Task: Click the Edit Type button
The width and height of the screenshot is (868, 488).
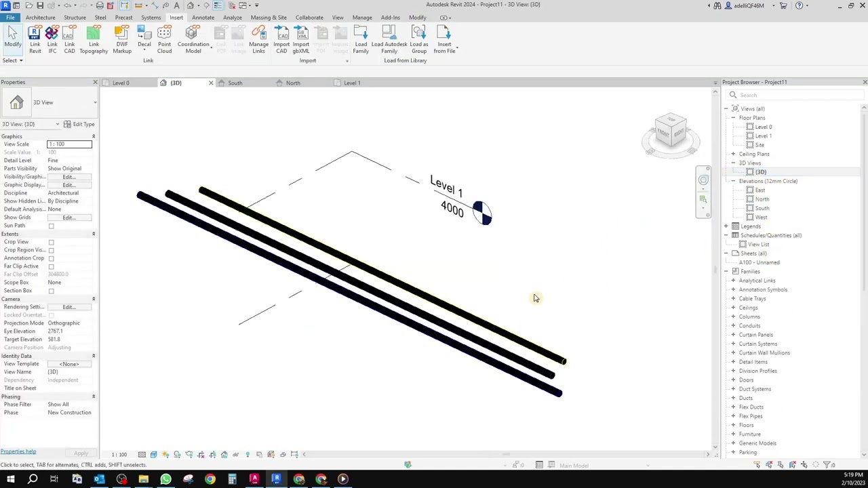Action: [80, 124]
